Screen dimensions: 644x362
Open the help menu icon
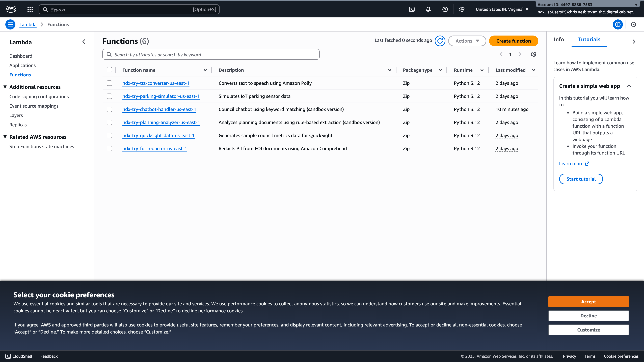click(x=445, y=9)
